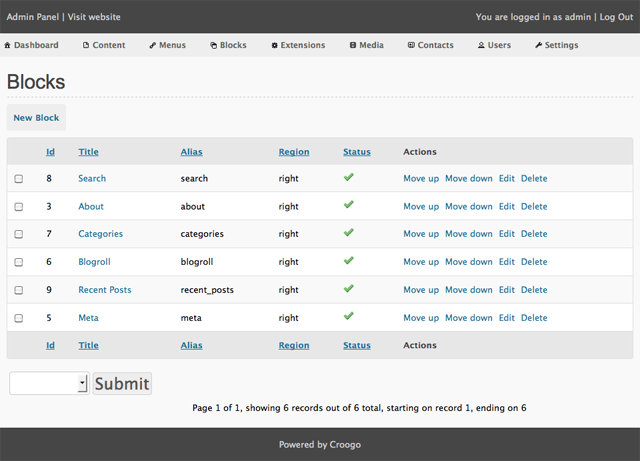Click the Media icon in the navigation

(353, 45)
